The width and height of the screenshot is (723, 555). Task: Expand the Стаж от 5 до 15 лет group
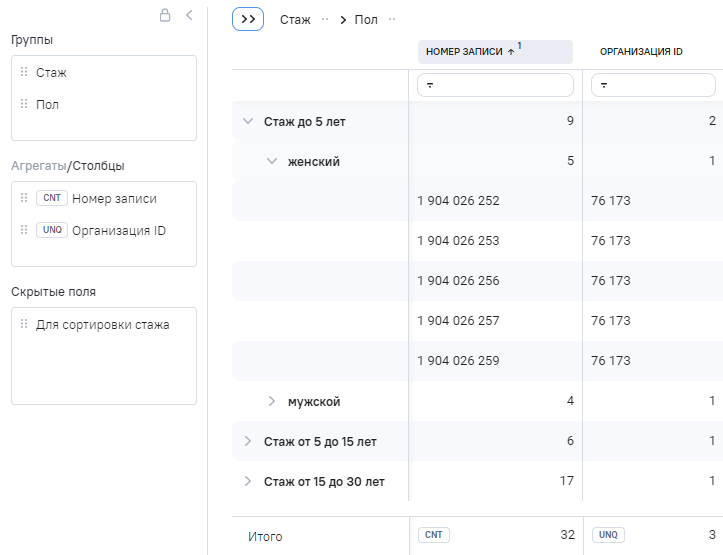pos(248,441)
